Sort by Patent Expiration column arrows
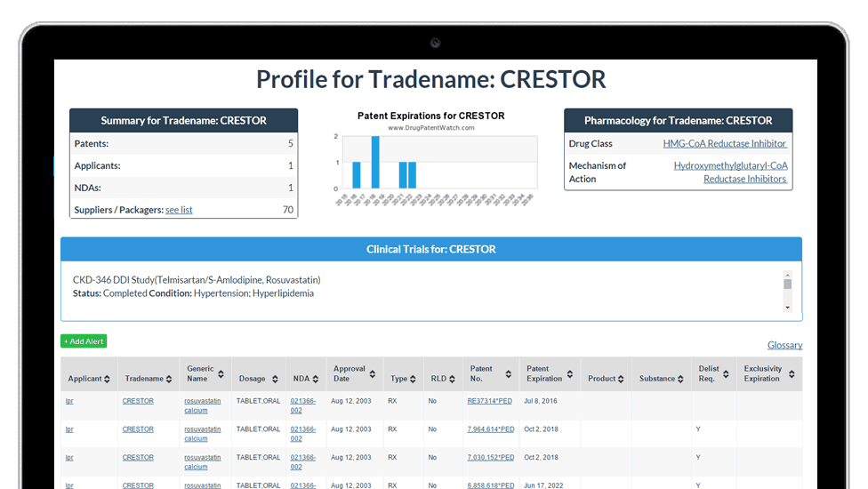The height and width of the screenshot is (489, 868). [x=570, y=374]
